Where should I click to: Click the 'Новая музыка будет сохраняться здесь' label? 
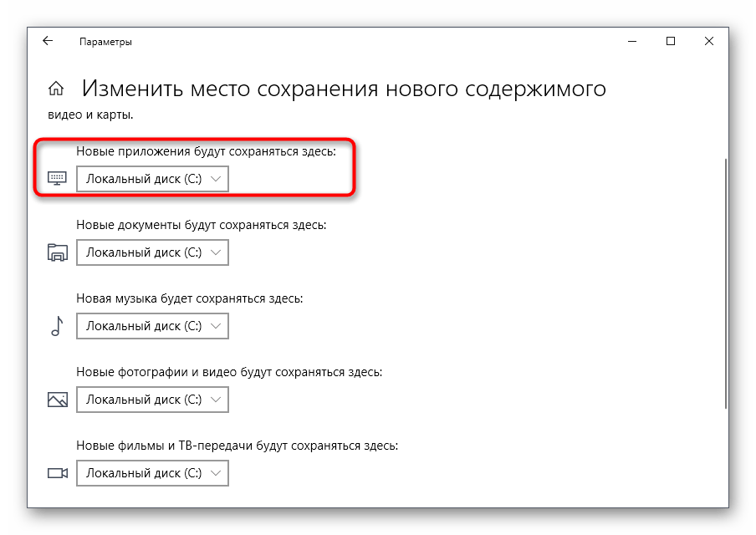click(x=189, y=298)
